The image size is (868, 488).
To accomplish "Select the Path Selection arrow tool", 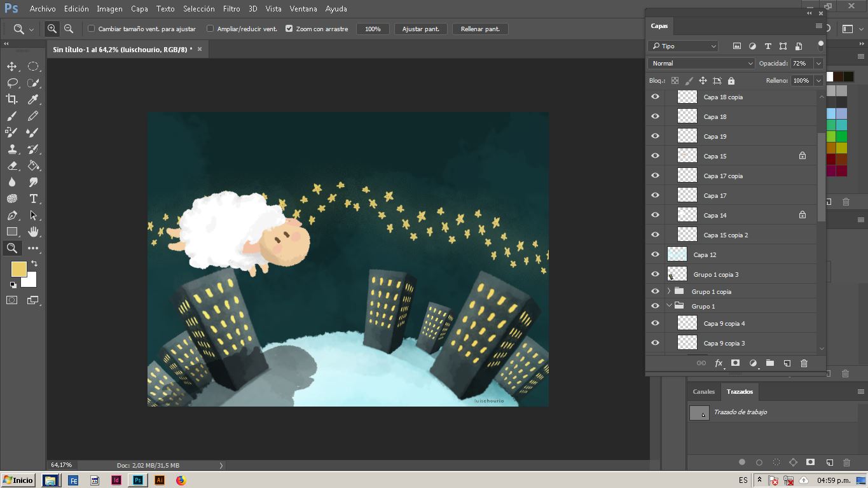I will coord(33,215).
